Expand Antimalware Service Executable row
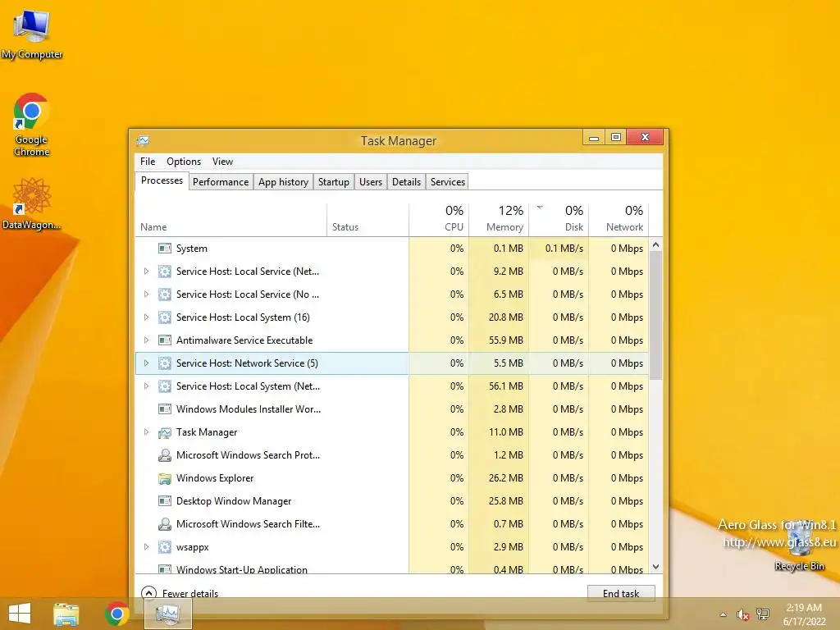 click(x=146, y=340)
